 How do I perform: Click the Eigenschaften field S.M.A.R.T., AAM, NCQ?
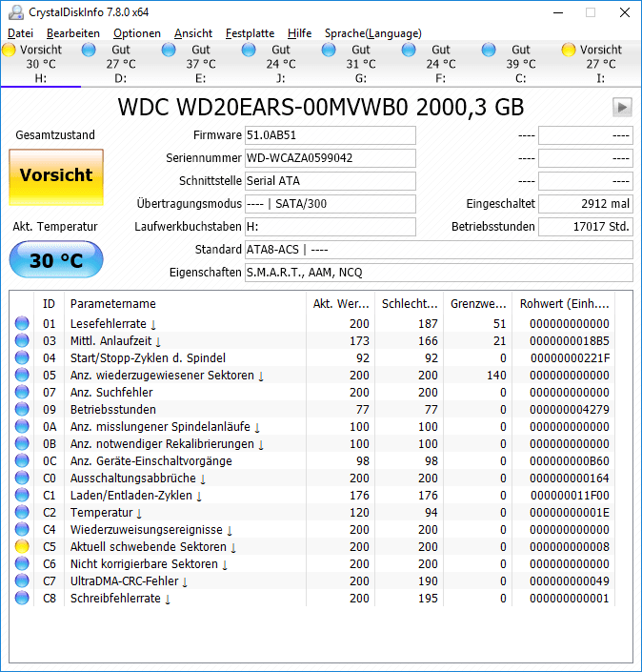click(438, 273)
